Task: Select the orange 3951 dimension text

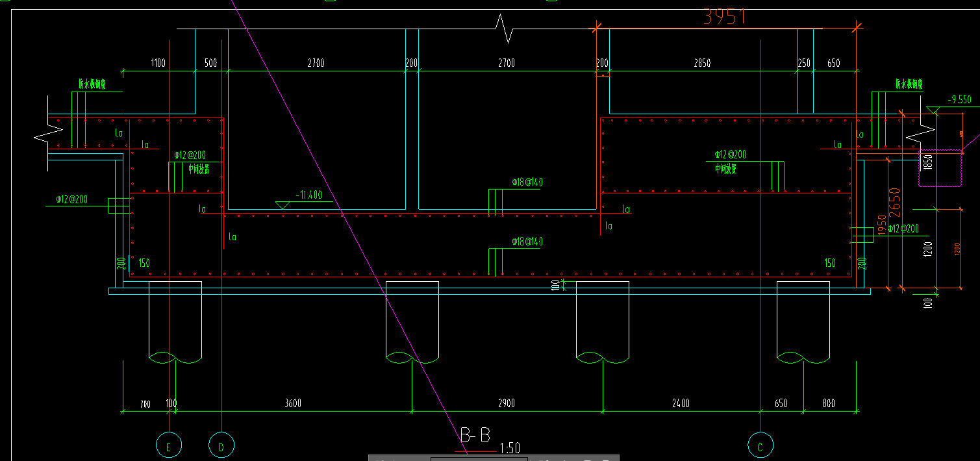Action: tap(724, 17)
